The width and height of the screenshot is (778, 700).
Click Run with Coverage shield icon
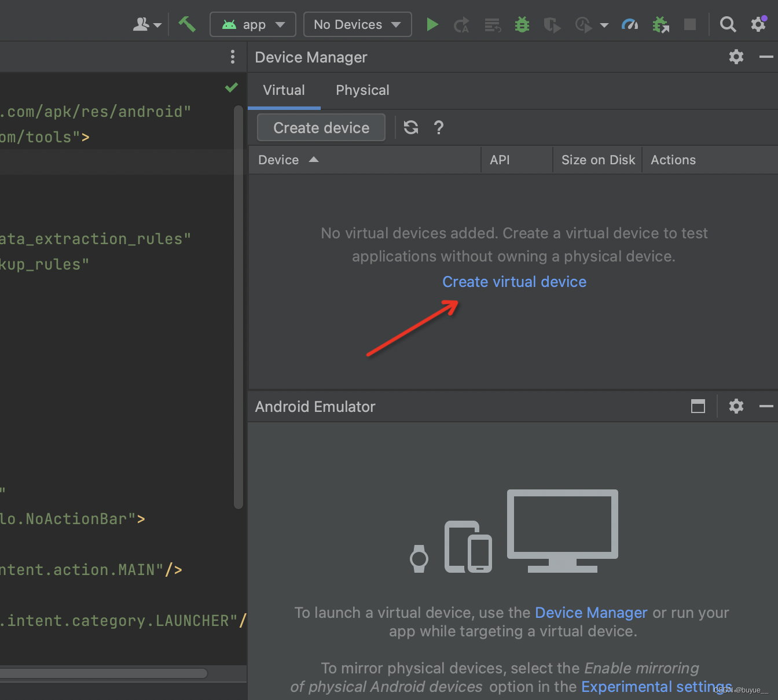552,25
